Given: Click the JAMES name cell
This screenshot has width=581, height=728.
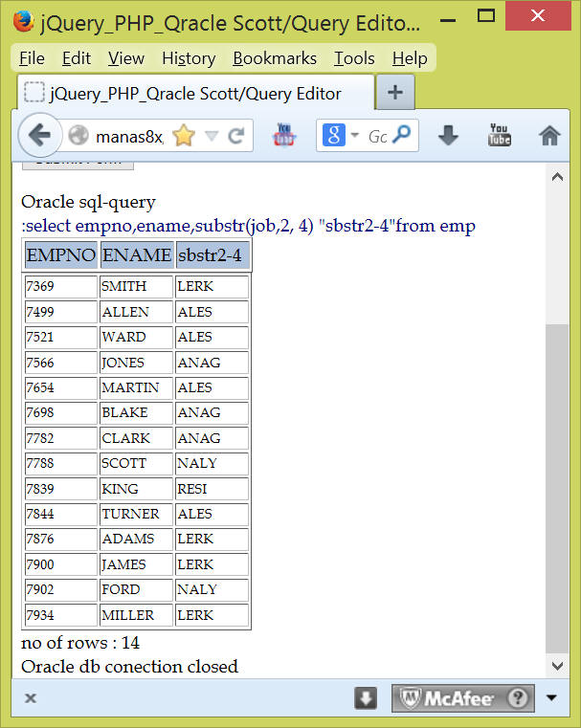Looking at the screenshot, I should click(136, 564).
